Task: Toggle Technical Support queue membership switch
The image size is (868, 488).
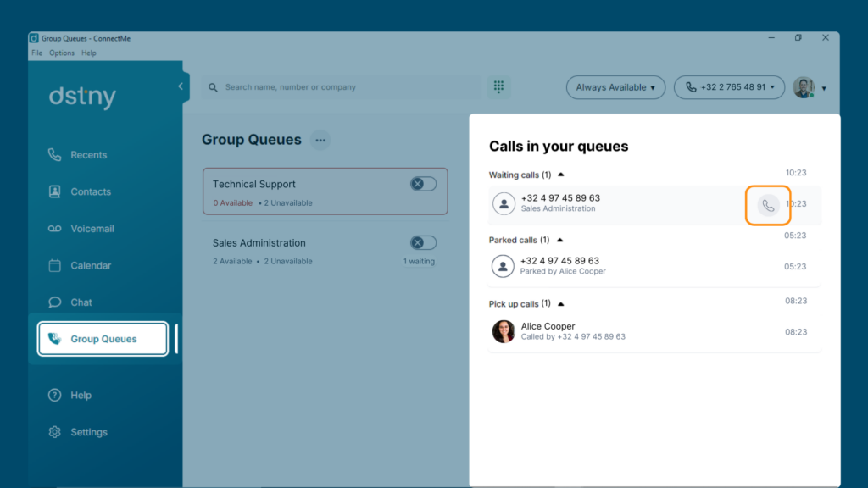Action: coord(423,184)
